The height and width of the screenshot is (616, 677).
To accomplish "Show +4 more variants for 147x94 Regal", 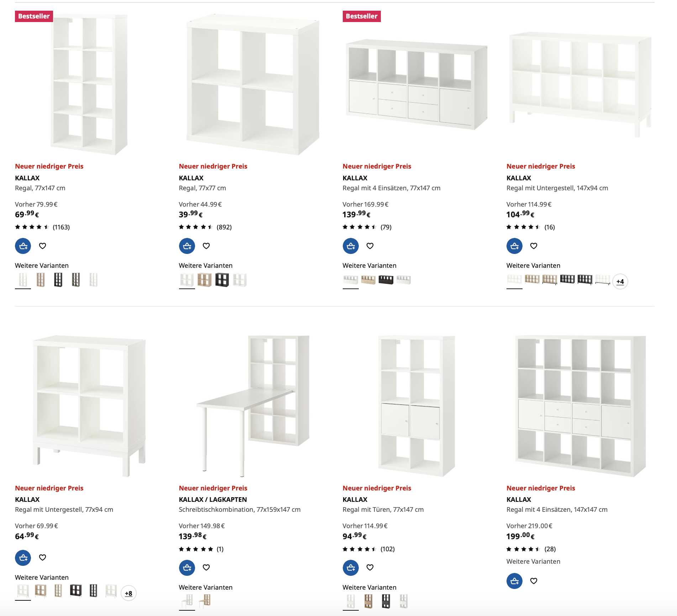I will point(620,281).
